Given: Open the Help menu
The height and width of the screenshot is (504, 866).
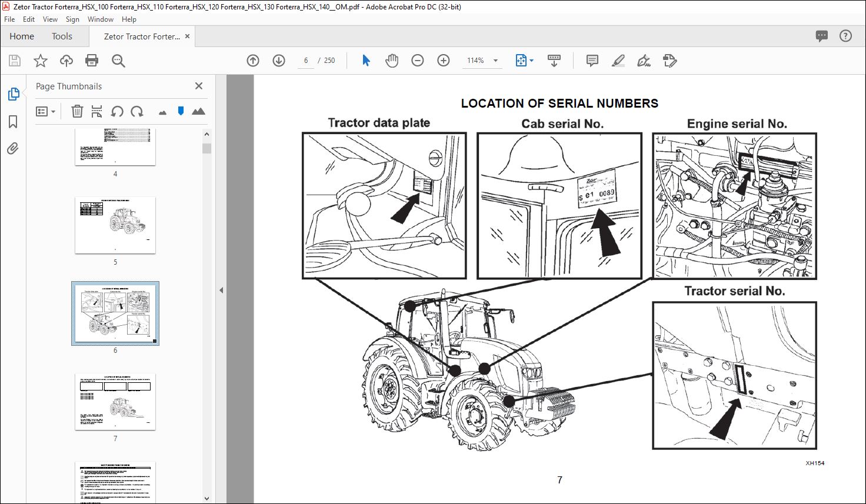Looking at the screenshot, I should (129, 19).
